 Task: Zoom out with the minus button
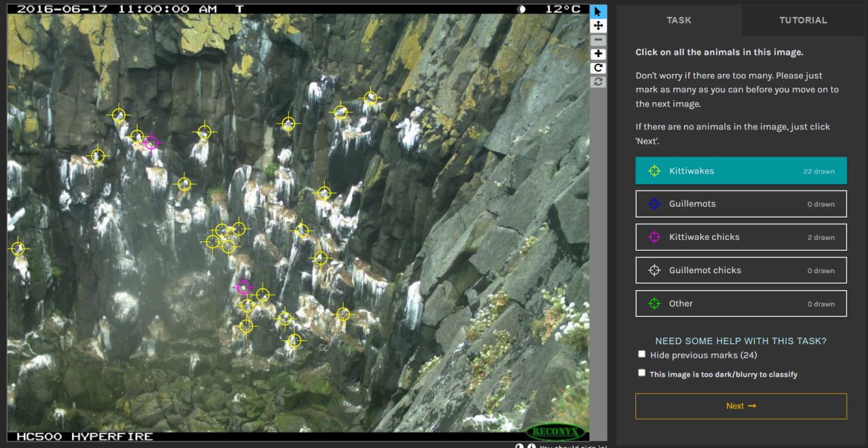pyautogui.click(x=598, y=40)
